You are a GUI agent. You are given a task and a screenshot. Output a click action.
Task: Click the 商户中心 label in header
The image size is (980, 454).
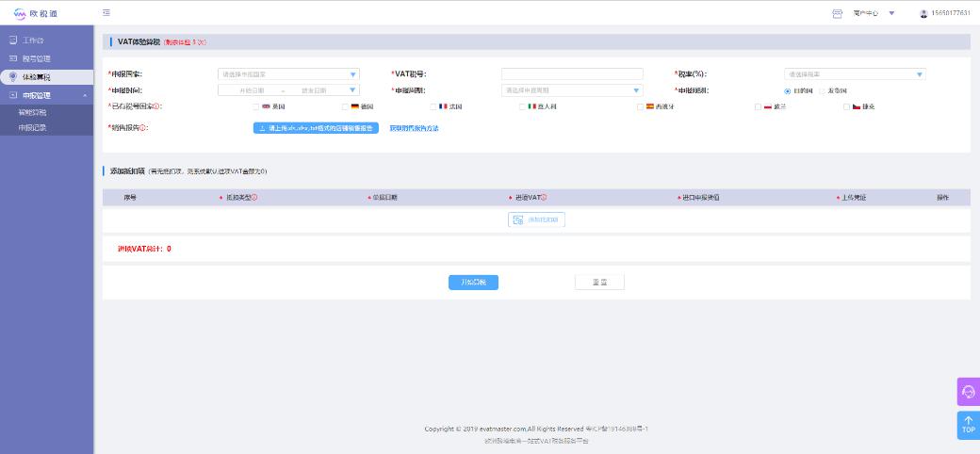click(865, 13)
